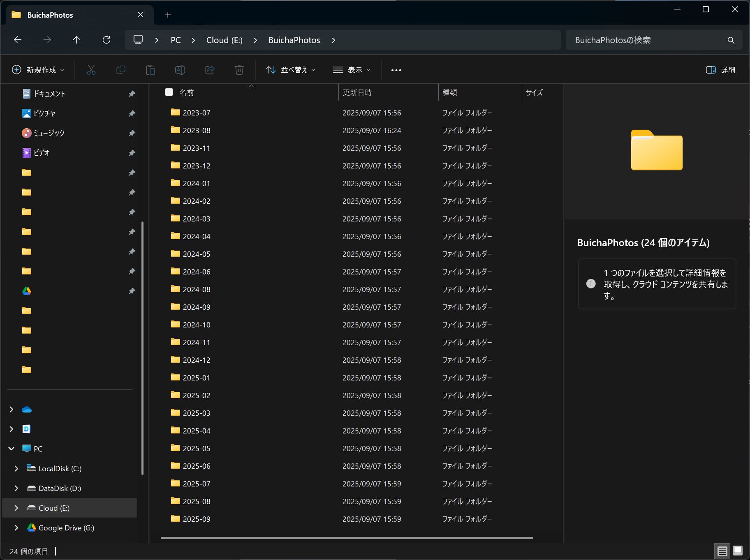
Task: Switch to large thumbnails view in status bar
Action: [738, 551]
